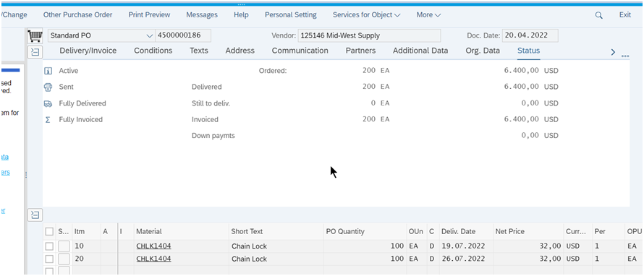This screenshot has height=276, width=644.
Task: Click the Fully Delivered truck icon
Action: point(48,104)
